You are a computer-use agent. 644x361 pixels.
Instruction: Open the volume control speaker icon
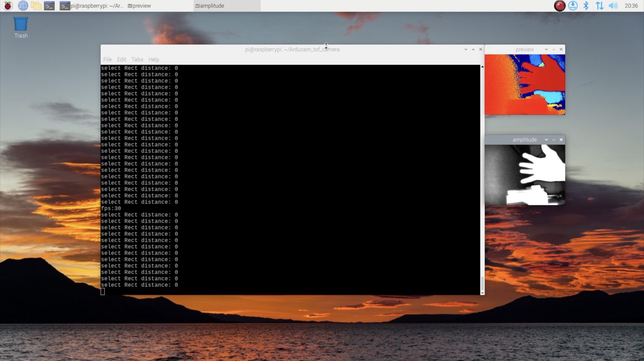(613, 6)
